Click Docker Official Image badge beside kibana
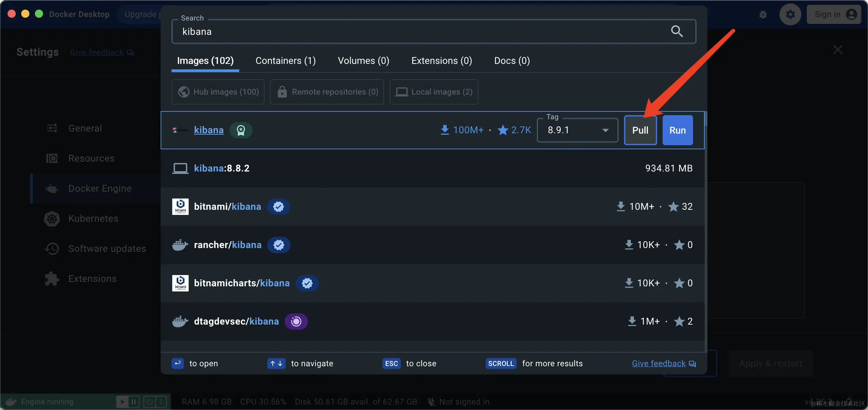The image size is (868, 410). (241, 130)
